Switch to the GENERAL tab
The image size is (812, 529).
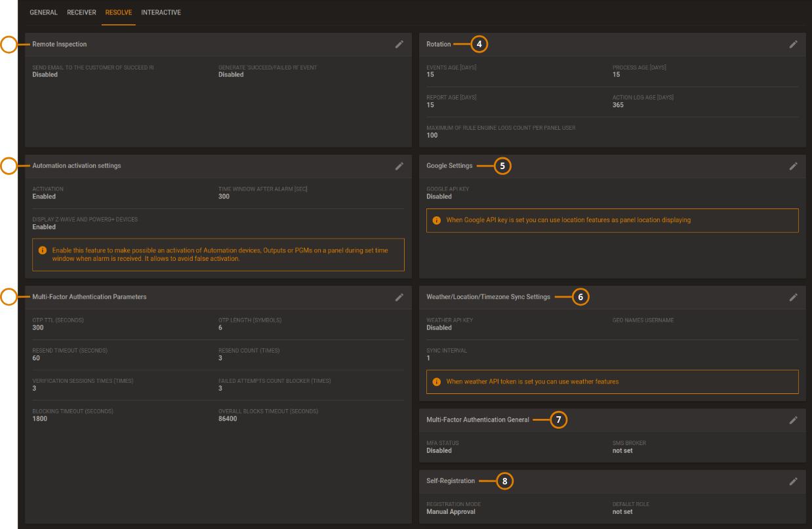[43, 12]
